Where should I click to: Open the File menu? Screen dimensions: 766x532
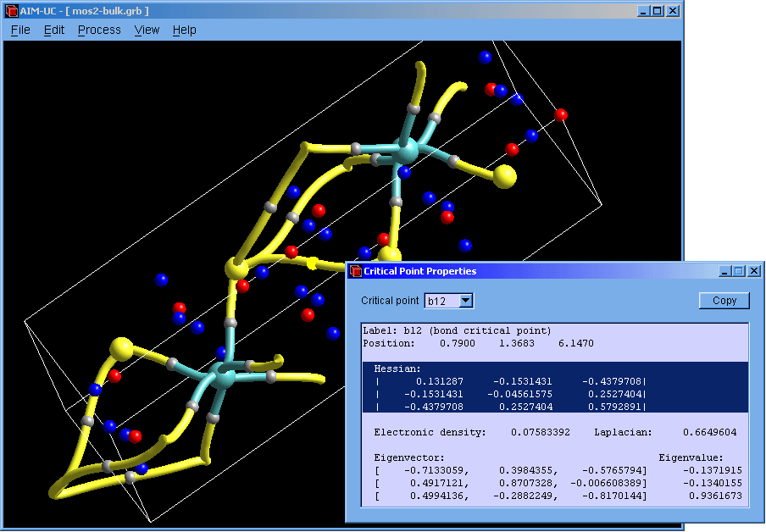click(x=20, y=30)
